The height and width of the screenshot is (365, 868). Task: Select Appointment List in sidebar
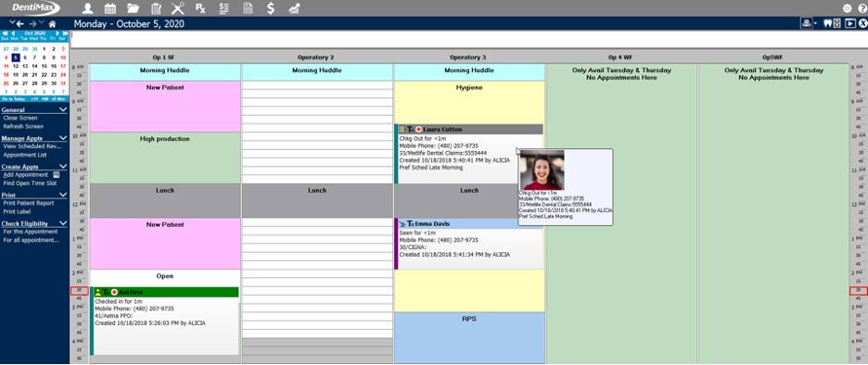point(25,155)
